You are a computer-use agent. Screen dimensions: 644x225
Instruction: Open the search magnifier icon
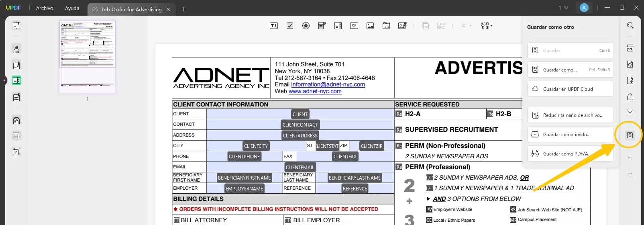[630, 25]
